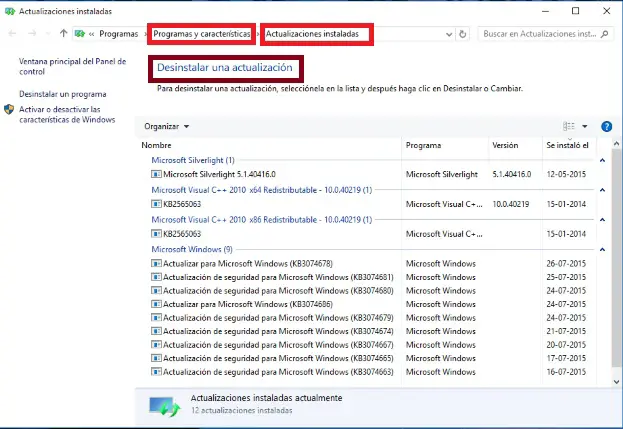The image size is (623, 429).
Task: Sort by Se instaló el column header
Action: (567, 145)
